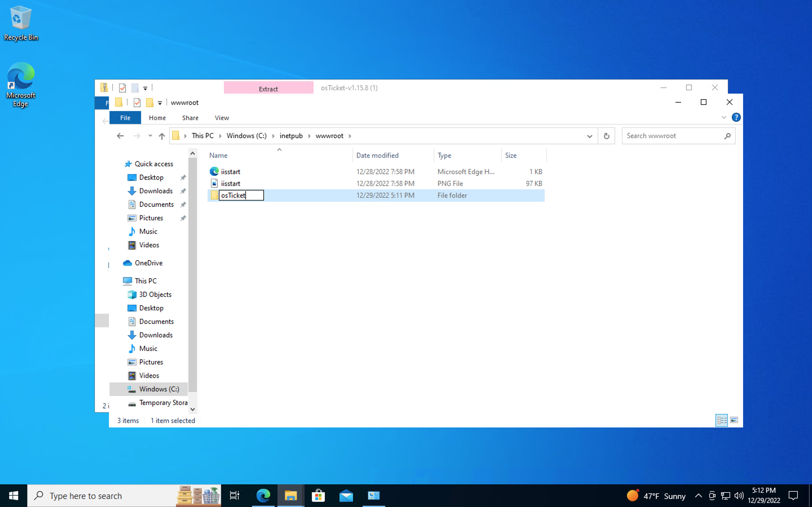Sort by Date modified column header
Screen dimensions: 812x507
(377, 155)
